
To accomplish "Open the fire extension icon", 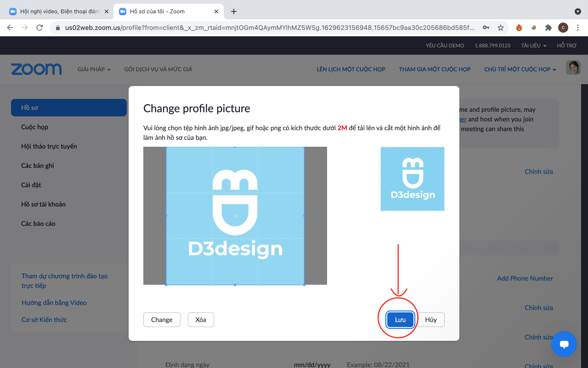I will tap(519, 28).
